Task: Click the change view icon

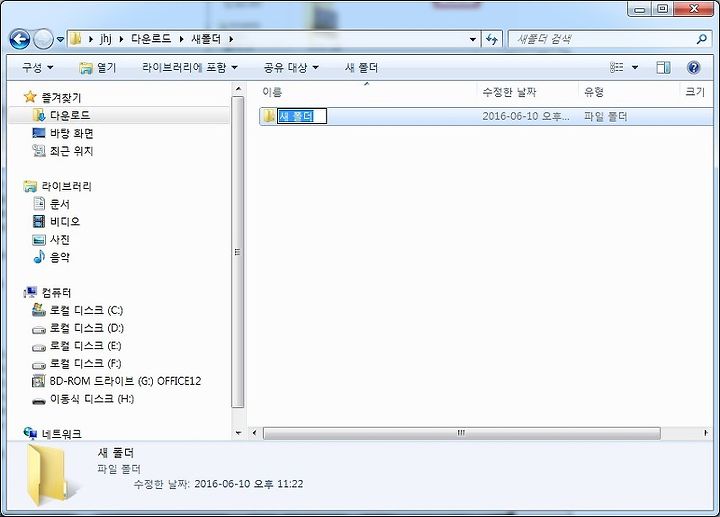Action: point(616,67)
